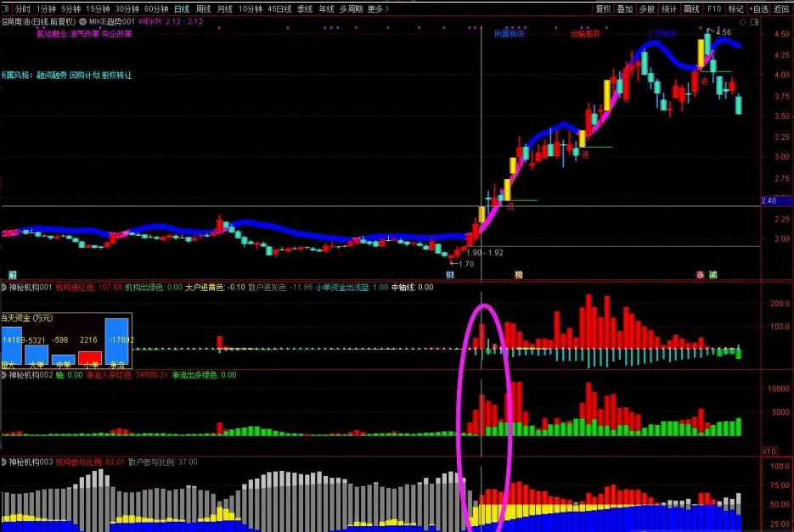Click the top-left corner menu icon
The image size is (794, 532).
pos(6,8)
